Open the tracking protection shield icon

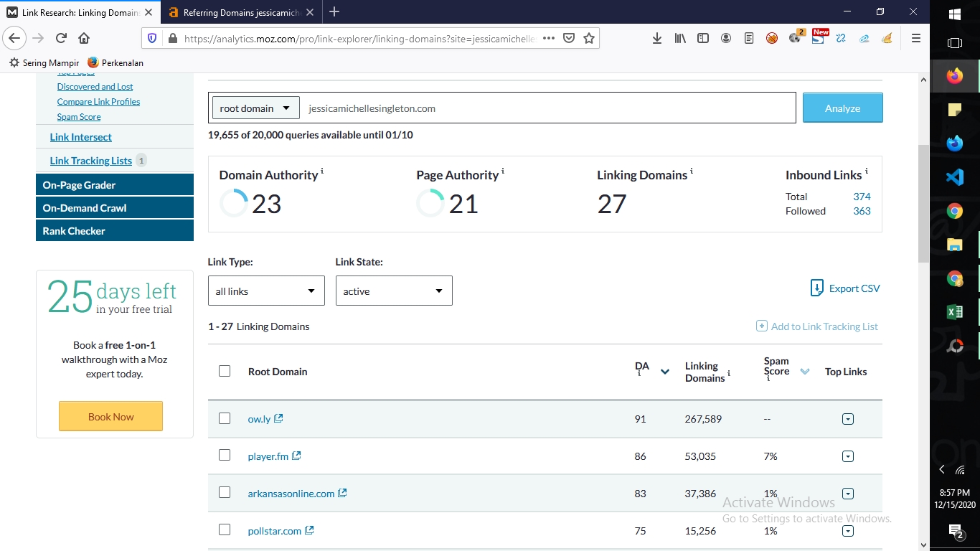(151, 38)
